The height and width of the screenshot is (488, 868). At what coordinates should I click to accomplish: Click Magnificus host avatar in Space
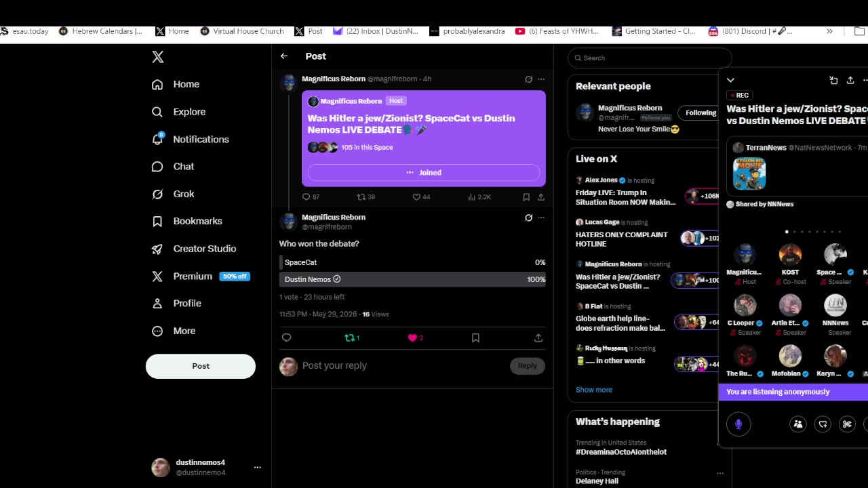(x=745, y=255)
